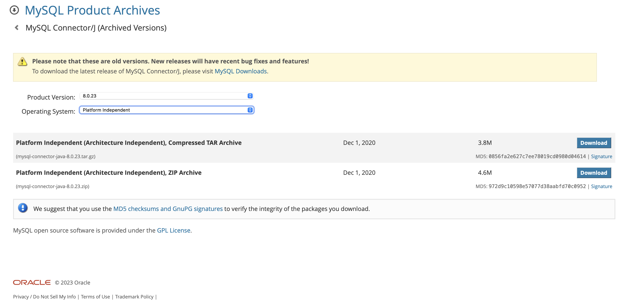The image size is (644, 308).
Task: Open the Product Version dropdown showing 8.0.23
Action: (x=167, y=96)
